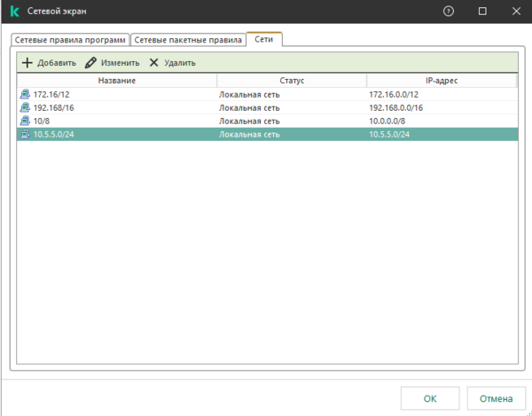Sort by Статус column header
The width and height of the screenshot is (532, 416).
click(292, 81)
